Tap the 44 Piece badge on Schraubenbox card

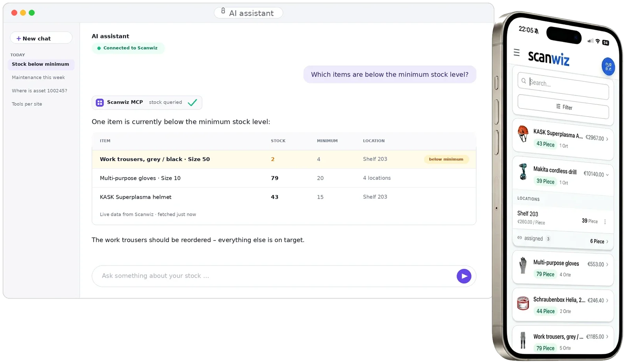click(545, 311)
